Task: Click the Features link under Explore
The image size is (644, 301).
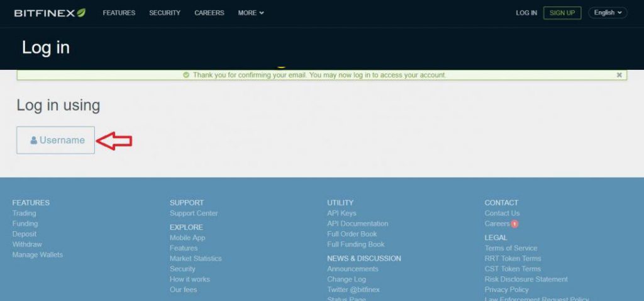Action: pos(184,248)
